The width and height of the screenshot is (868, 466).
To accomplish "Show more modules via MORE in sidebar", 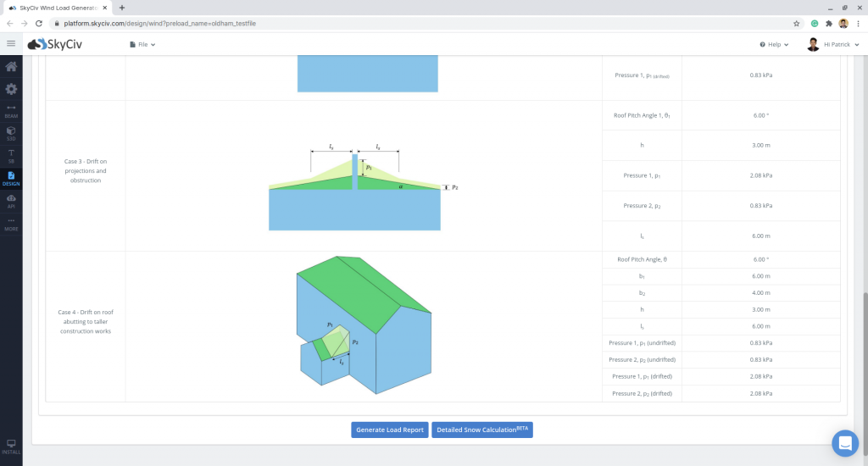I will (x=11, y=224).
